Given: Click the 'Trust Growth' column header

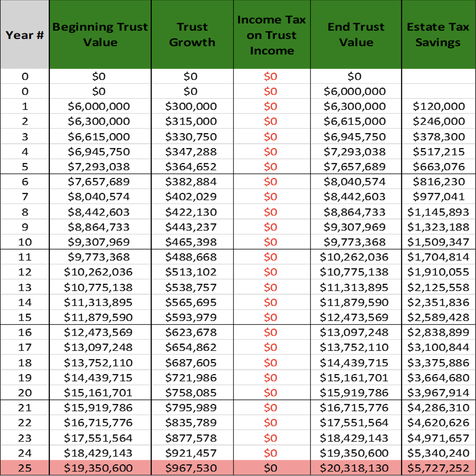Looking at the screenshot, I should [x=192, y=35].
